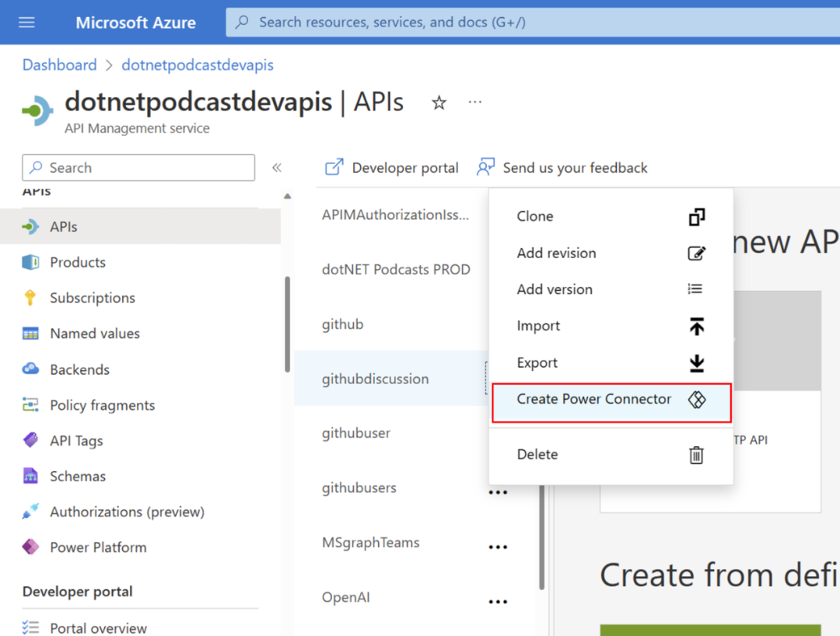Click the feedback person icon
This screenshot has height=636, width=840.
[x=485, y=167]
